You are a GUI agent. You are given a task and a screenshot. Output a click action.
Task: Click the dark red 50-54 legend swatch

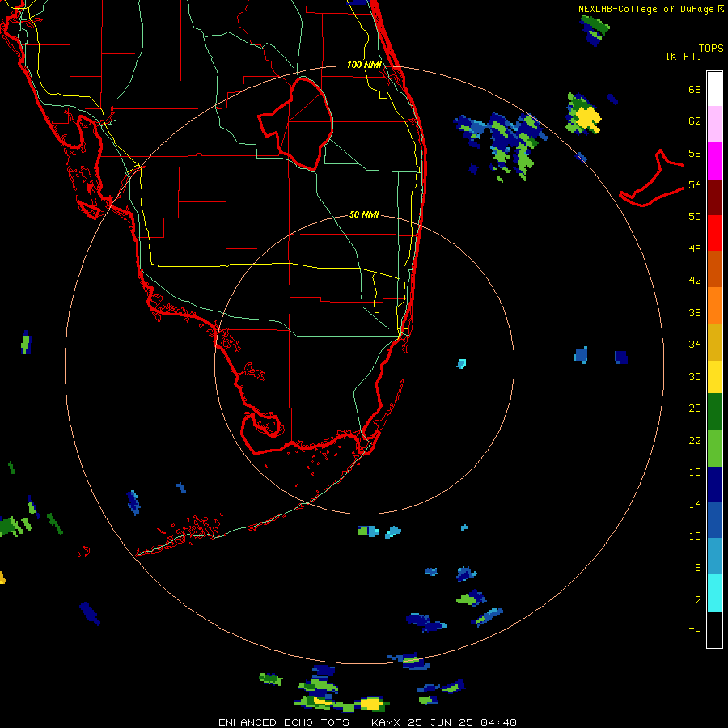tap(714, 197)
